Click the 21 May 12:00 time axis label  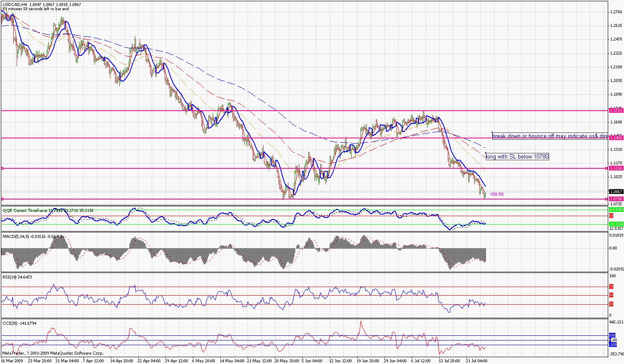(260, 361)
